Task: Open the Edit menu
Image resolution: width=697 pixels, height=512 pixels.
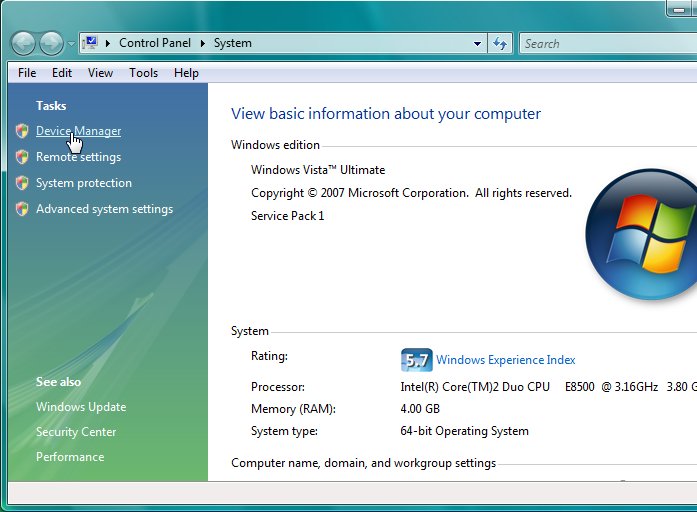Action: pos(62,72)
